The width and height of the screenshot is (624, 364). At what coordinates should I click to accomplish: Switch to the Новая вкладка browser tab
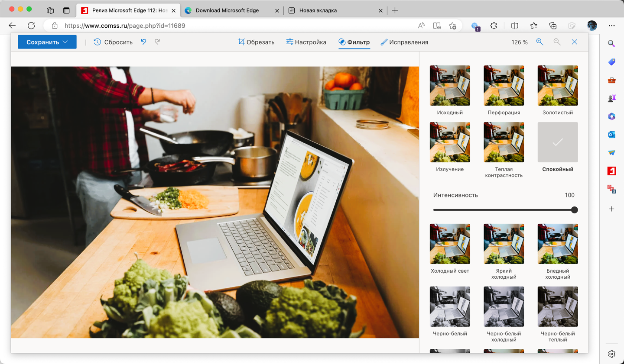336,10
